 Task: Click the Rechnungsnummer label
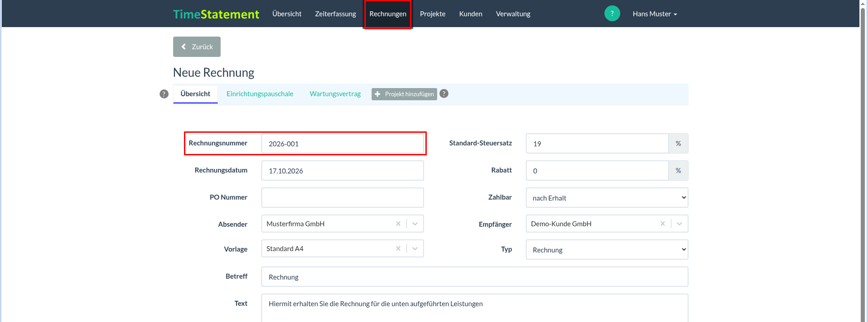[x=218, y=143]
